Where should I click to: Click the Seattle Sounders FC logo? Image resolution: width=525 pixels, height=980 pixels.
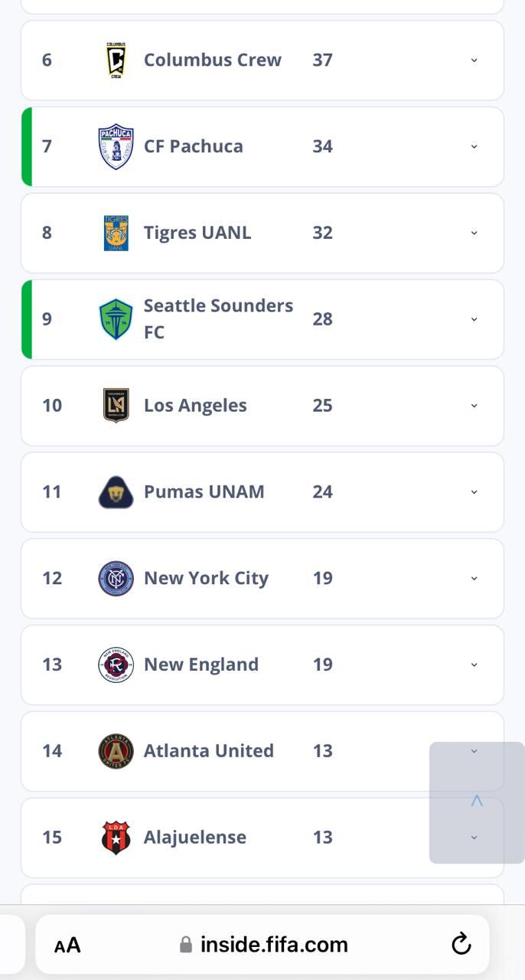click(116, 318)
